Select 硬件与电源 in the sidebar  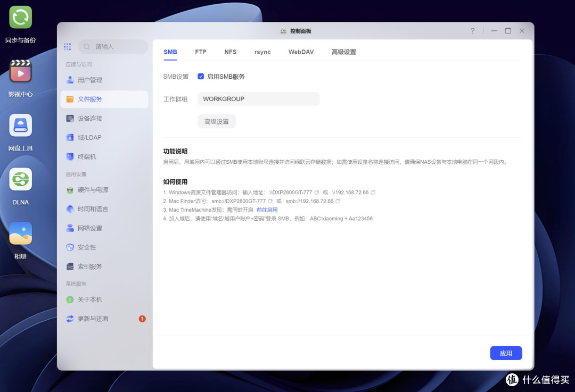click(104, 190)
